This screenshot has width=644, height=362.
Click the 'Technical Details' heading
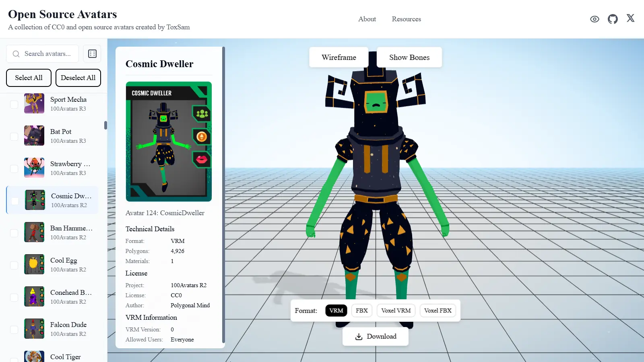150,229
